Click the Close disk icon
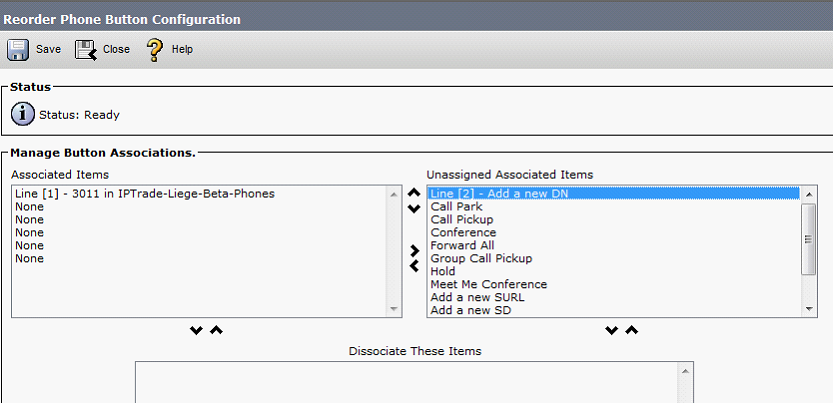Image resolution: width=834 pixels, height=404 pixels. tap(86, 49)
